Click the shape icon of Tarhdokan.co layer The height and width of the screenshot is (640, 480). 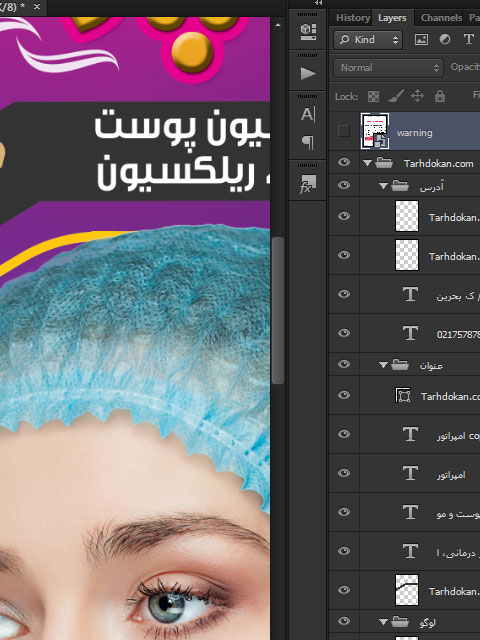point(403,395)
